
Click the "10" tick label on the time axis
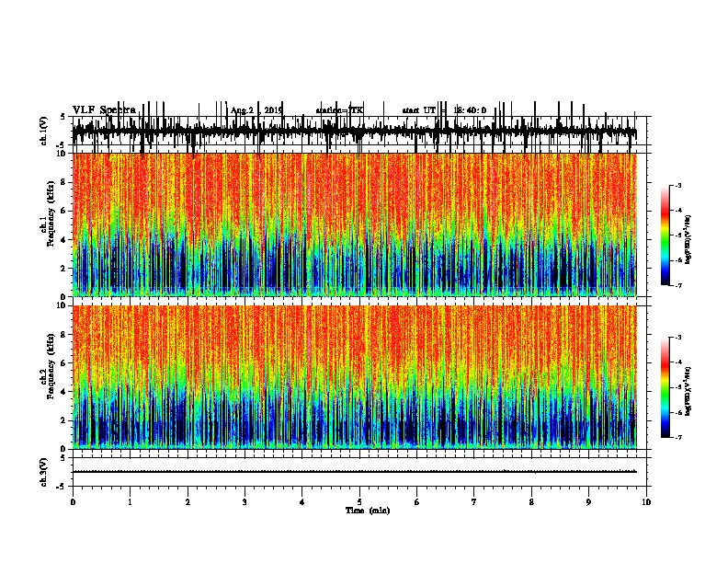tap(646, 502)
